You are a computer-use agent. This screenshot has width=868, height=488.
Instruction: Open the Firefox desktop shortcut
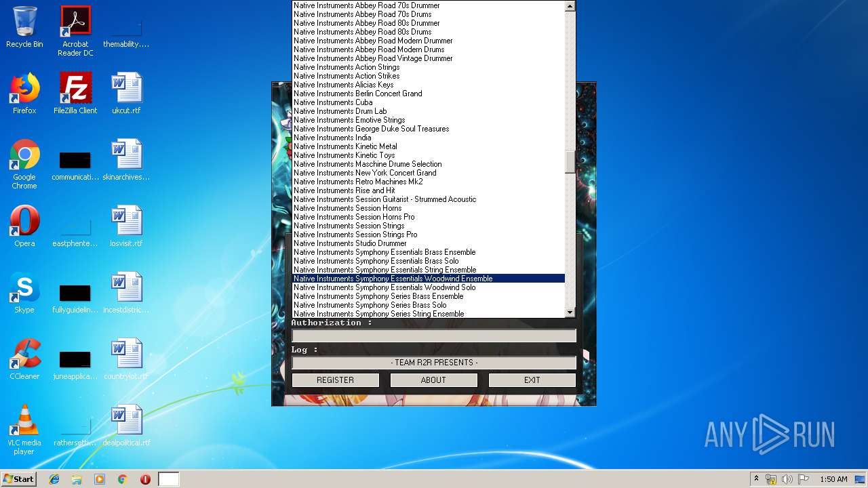[24, 94]
